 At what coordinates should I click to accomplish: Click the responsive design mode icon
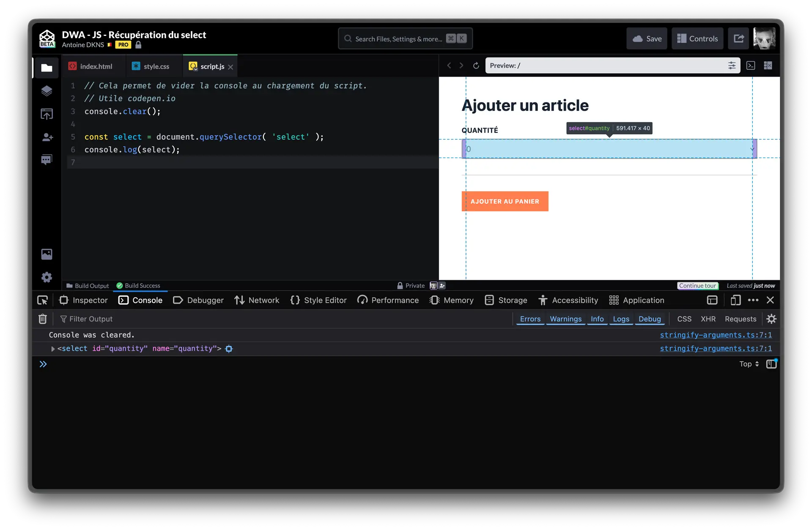point(735,300)
